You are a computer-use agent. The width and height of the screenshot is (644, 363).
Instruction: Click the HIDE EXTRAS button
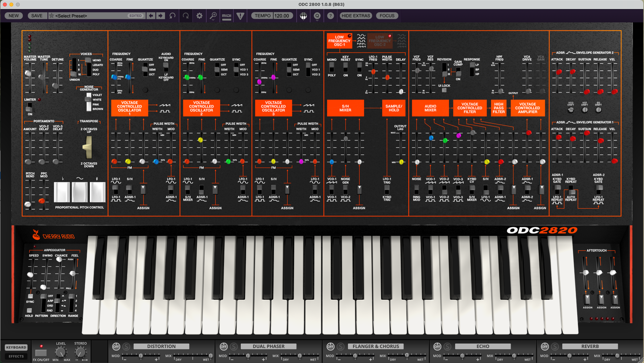[356, 16]
